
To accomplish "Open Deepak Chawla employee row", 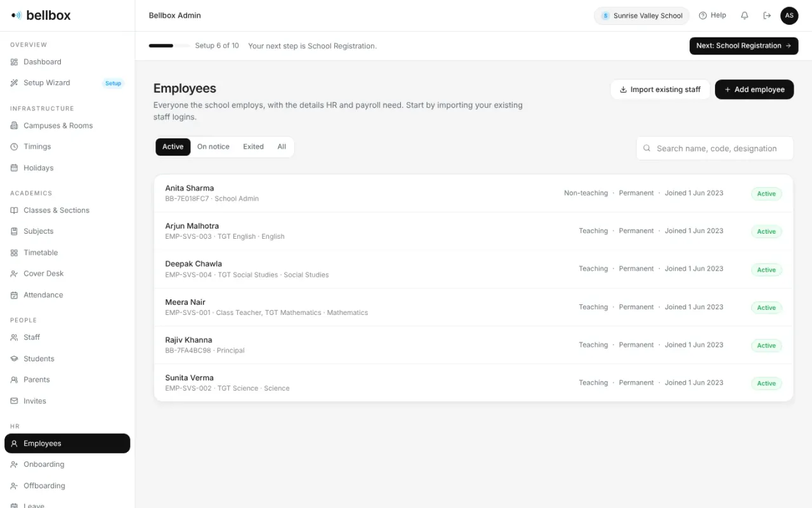I will tap(473, 269).
